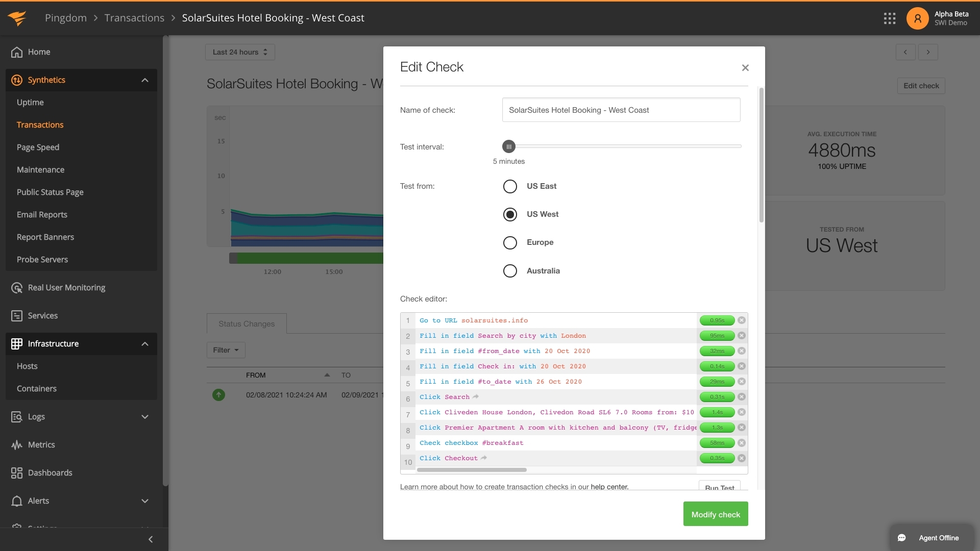980x551 pixels.
Task: Click the Infrastructure grid icon
Action: pyautogui.click(x=17, y=344)
